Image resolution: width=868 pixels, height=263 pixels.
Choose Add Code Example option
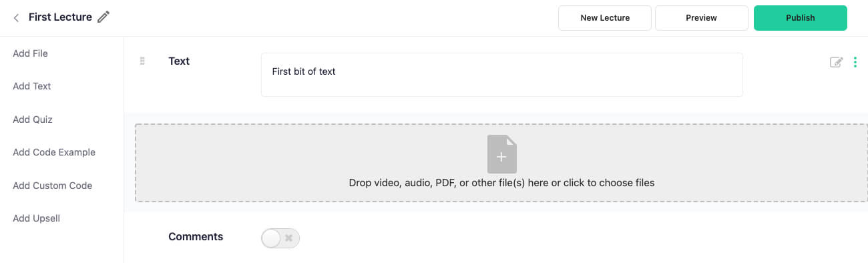[x=54, y=152]
